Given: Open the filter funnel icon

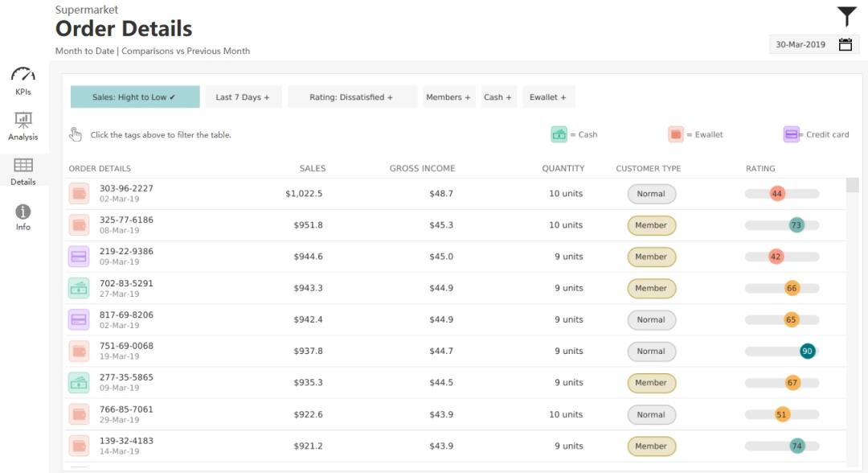Looking at the screenshot, I should pos(846,16).
